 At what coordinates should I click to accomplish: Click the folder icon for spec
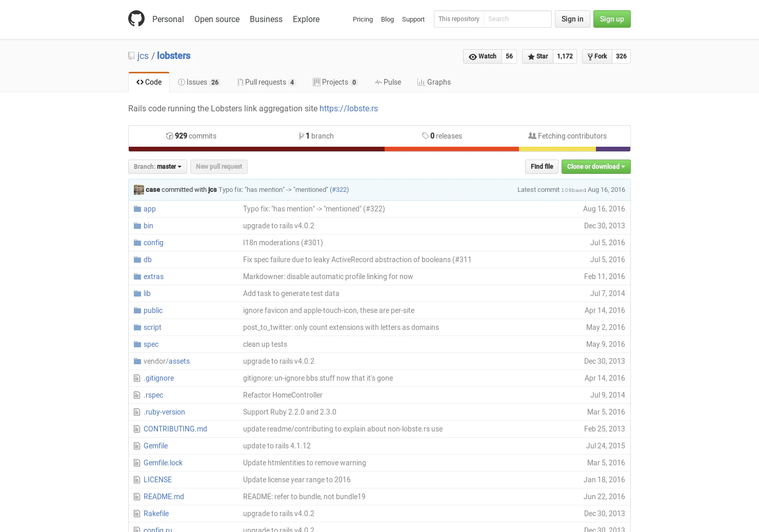click(x=137, y=344)
